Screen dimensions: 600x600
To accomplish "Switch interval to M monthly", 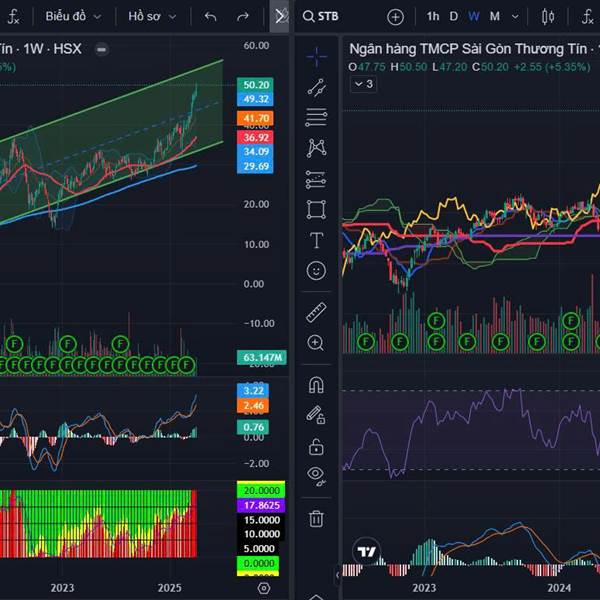I will click(495, 16).
